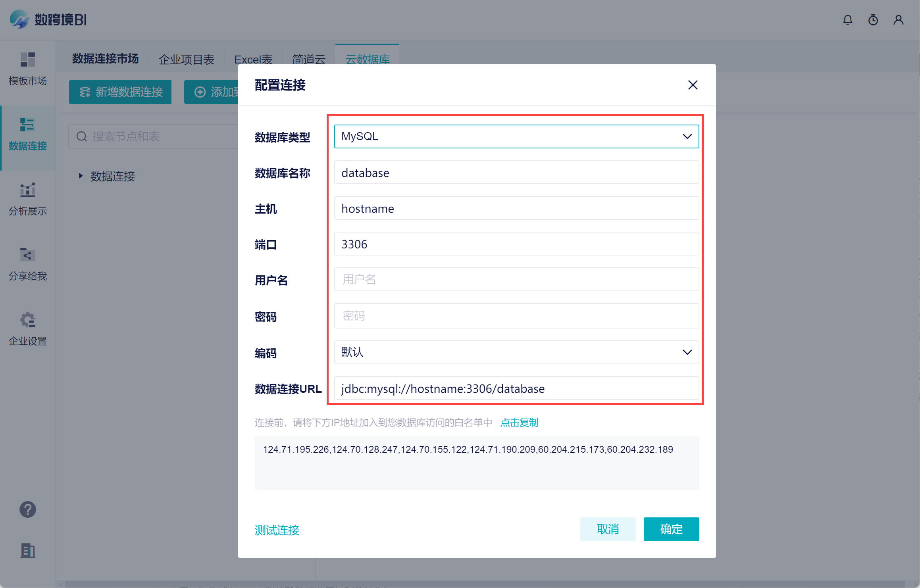Open 模板市场 in the sidebar
This screenshot has height=588, width=920.
click(28, 69)
